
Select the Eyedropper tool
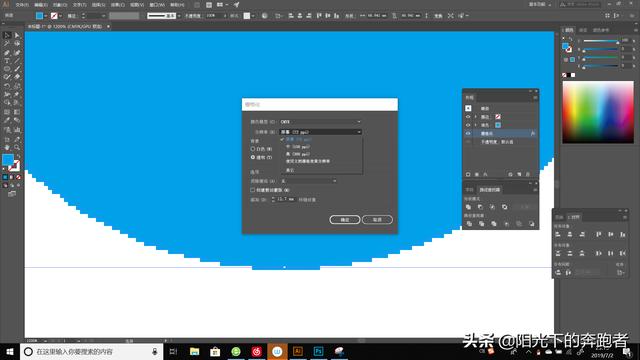point(7,120)
